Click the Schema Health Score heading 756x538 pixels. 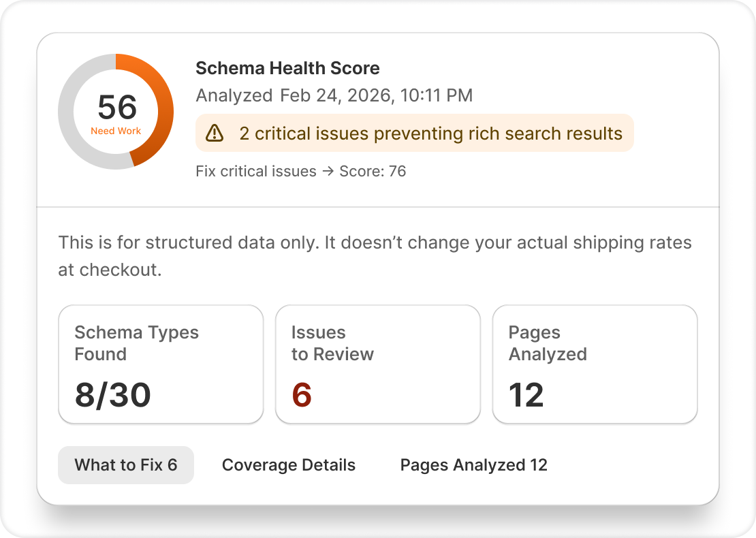[287, 68]
